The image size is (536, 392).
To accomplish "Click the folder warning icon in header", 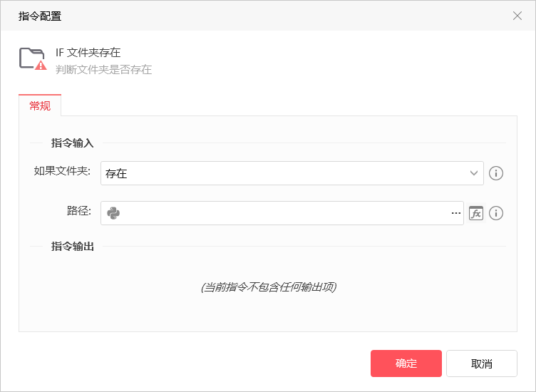I will [33, 59].
